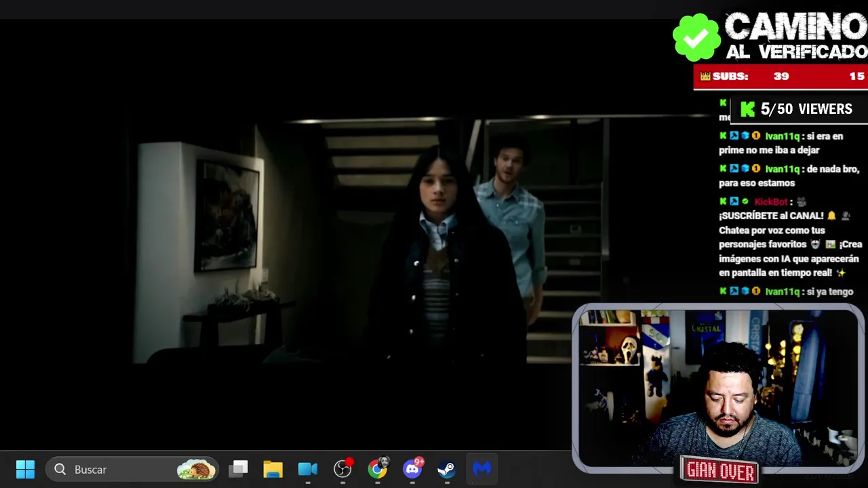
Task: Click Ivan11q on 'si era en prime' message
Action: pyautogui.click(x=782, y=136)
